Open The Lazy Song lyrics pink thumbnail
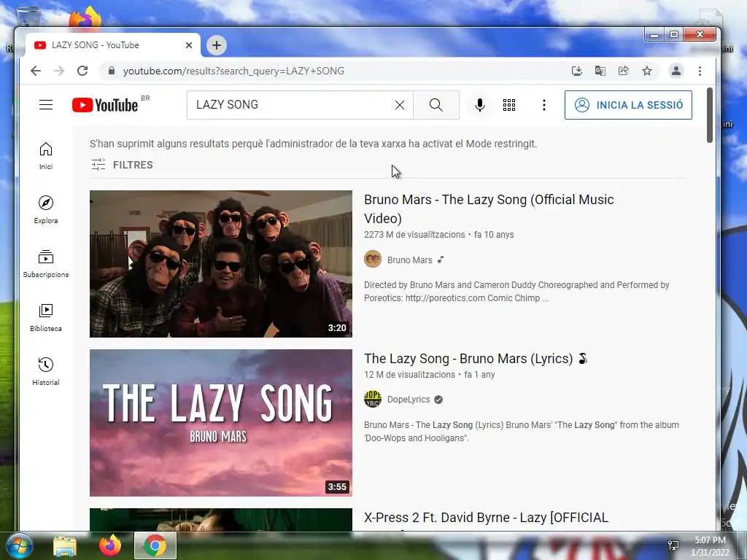Viewport: 747px width, 560px height. 220,423
